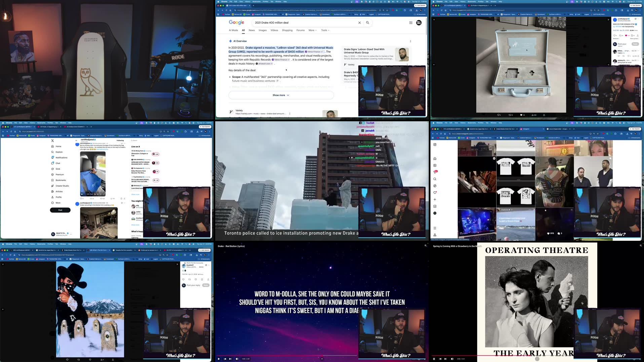Switch to Videos tab in Google results

(x=274, y=30)
